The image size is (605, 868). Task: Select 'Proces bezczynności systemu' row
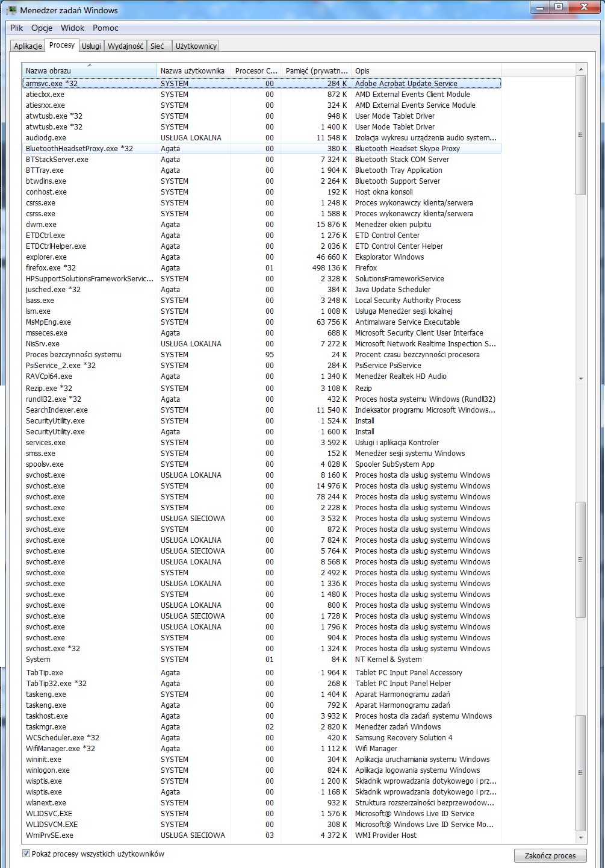[x=261, y=355]
